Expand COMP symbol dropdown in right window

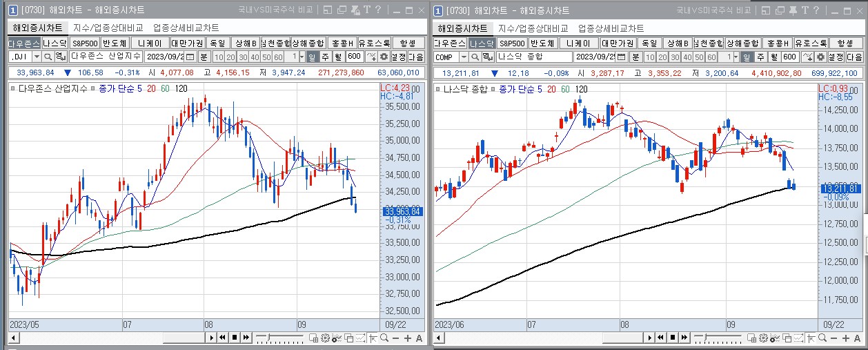click(463, 57)
